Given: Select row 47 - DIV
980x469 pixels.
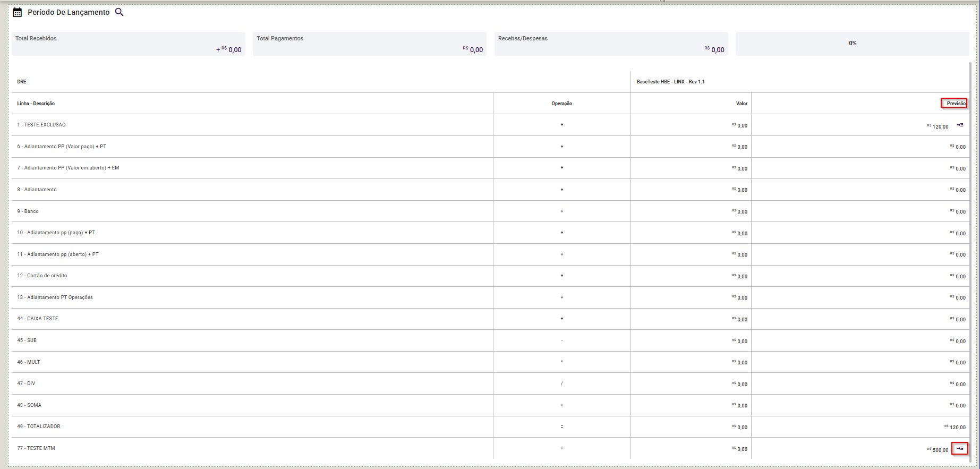Looking at the screenshot, I should [x=491, y=383].
